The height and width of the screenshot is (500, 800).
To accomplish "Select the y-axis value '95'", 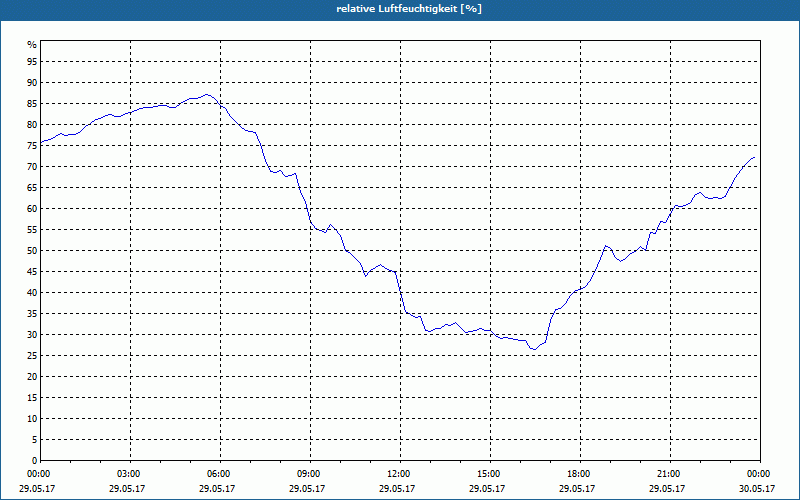I will [x=32, y=62].
